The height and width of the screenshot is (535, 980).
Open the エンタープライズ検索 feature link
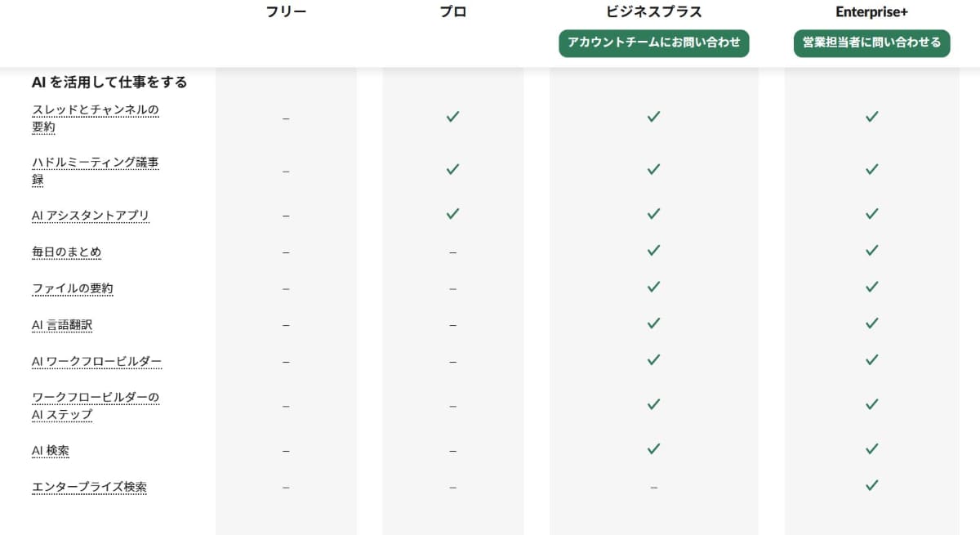89,486
